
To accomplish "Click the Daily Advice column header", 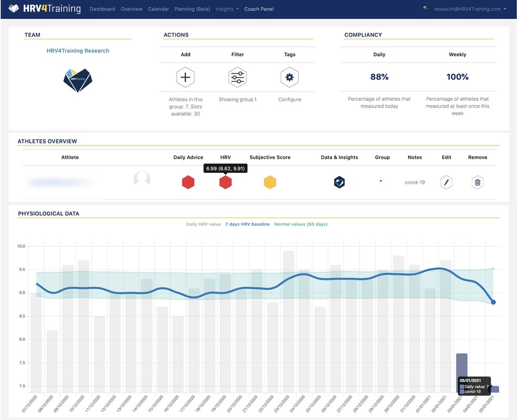I will click(x=188, y=157).
